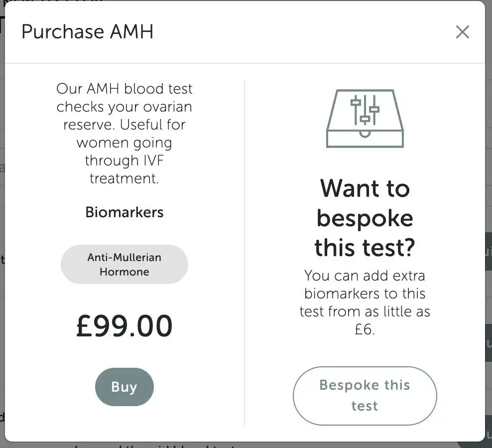Click the Purchase AMH dialog title

pyautogui.click(x=87, y=32)
